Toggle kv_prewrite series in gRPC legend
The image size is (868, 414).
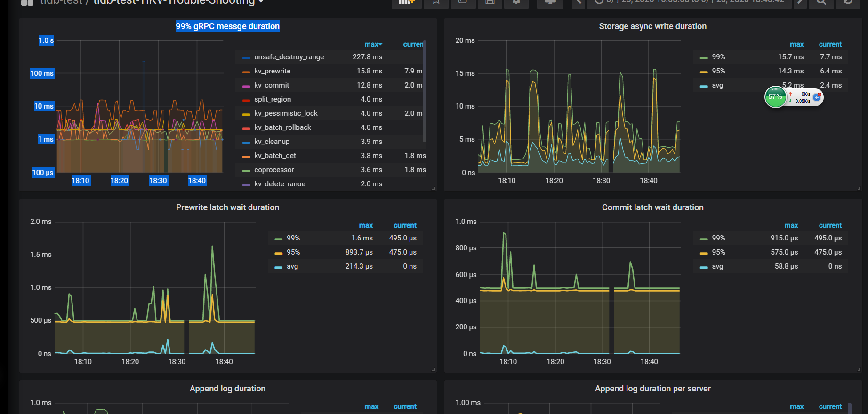coord(272,71)
